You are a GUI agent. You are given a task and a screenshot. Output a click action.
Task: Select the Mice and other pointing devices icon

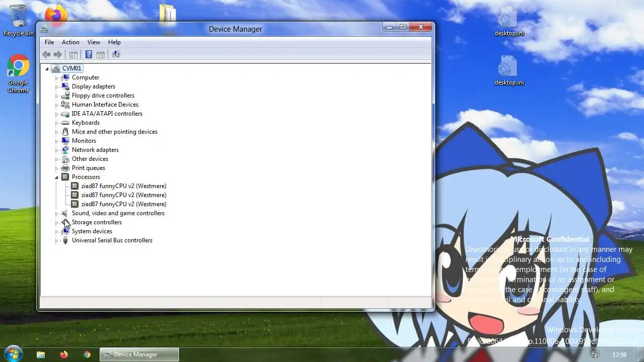[x=65, y=132]
